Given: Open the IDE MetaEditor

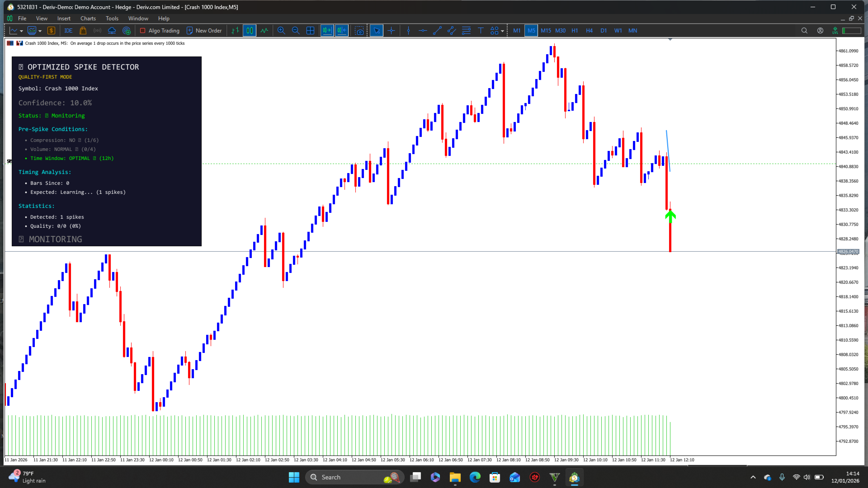Looking at the screenshot, I should tap(68, 31).
